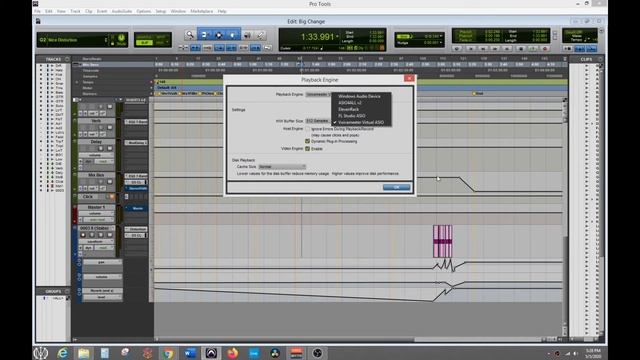Click the Delay track name button
The height and width of the screenshot is (360, 640).
tap(96, 142)
